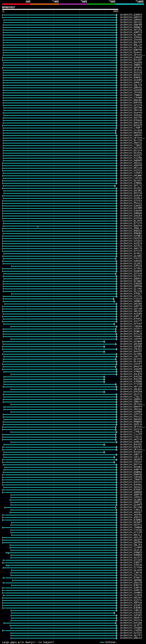The width and height of the screenshot is (146, 644).
Task: Open hit UniRef100_Q10XJ2
Action: point(131,394)
